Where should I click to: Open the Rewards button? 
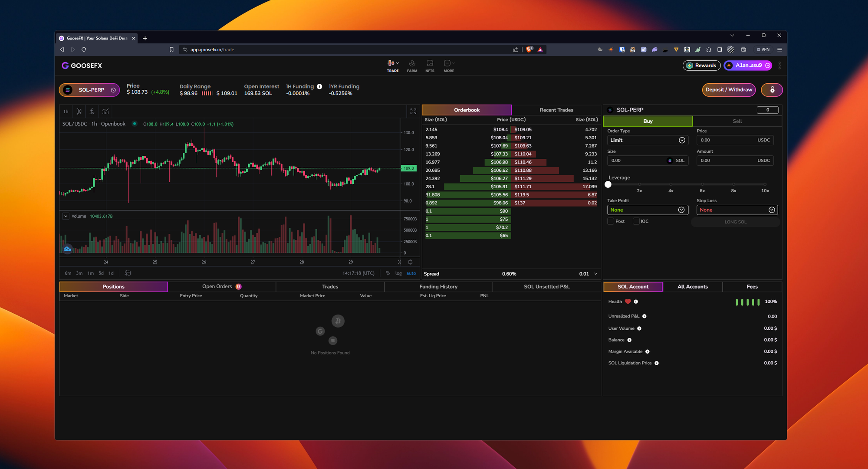(701, 66)
